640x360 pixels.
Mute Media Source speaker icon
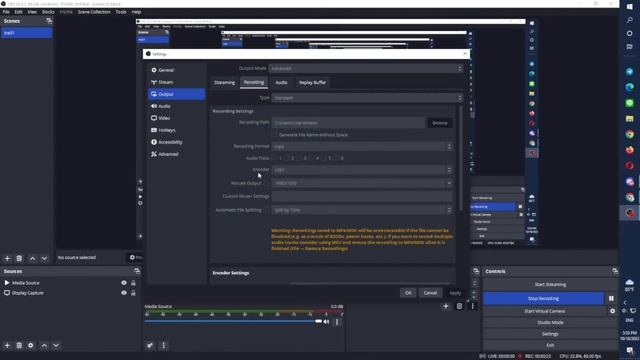(x=327, y=322)
